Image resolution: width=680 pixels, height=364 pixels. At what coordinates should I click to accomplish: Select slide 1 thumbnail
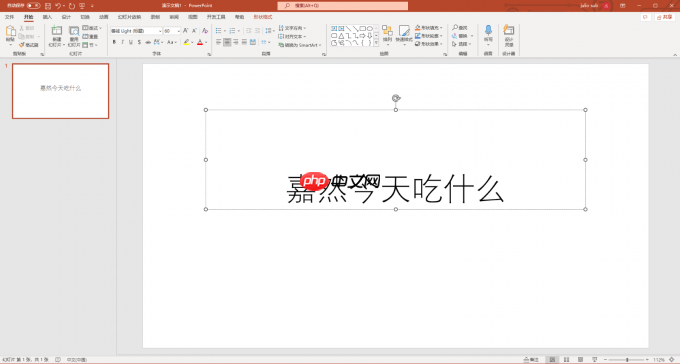pos(60,91)
